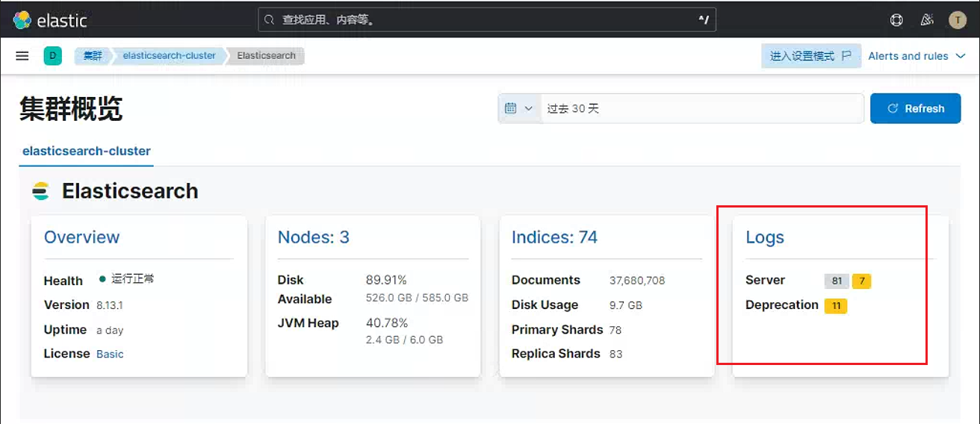Viewport: 980px width, 424px height.
Task: Click the search field magnifier icon
Action: (x=270, y=20)
